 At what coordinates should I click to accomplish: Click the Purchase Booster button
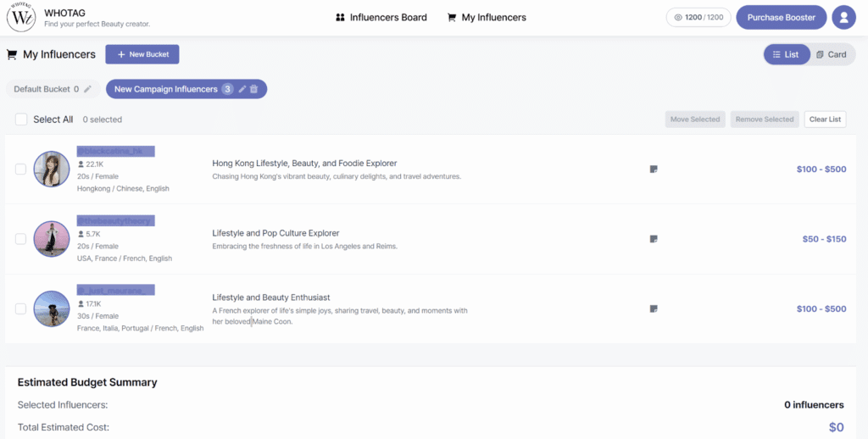[x=781, y=17]
